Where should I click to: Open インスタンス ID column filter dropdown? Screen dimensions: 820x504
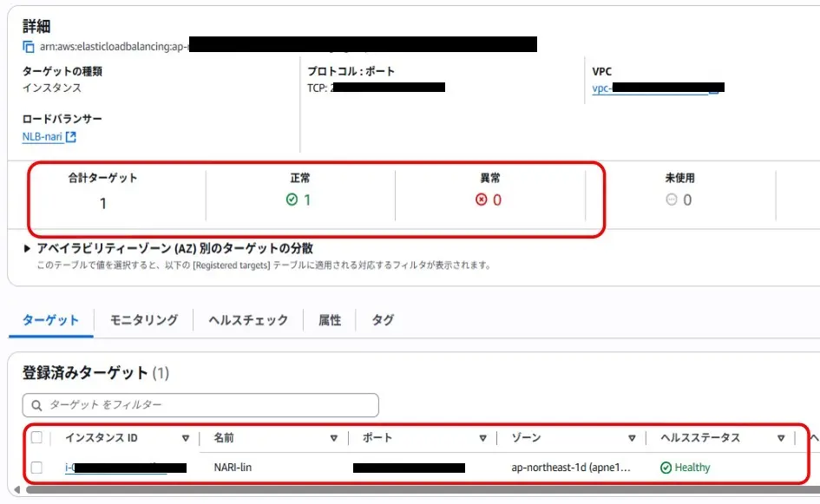point(187,438)
